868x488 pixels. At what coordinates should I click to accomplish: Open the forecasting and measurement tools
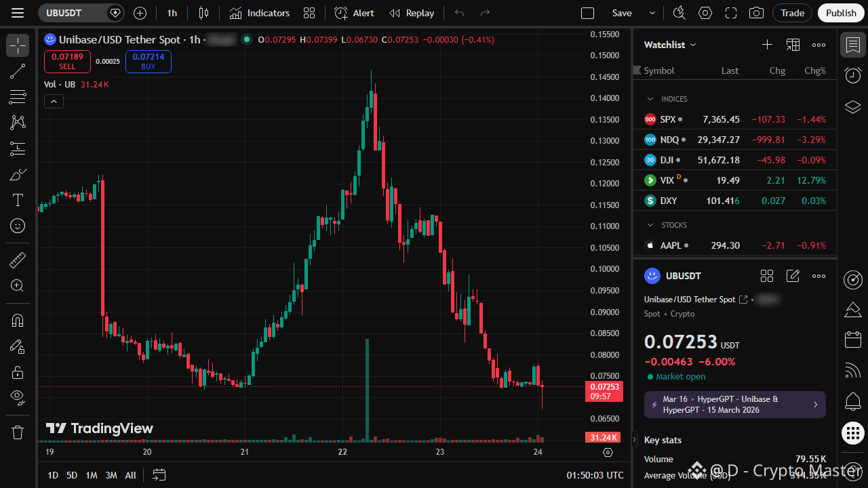(x=18, y=148)
